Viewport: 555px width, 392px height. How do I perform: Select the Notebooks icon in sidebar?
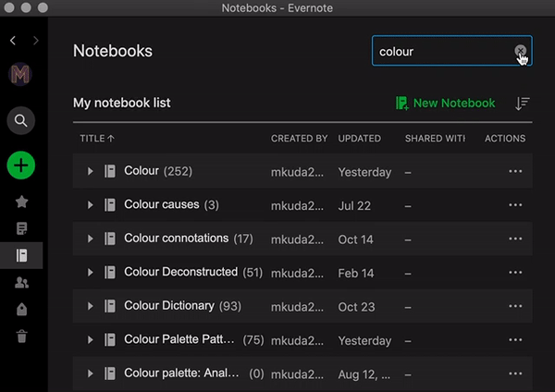point(21,255)
